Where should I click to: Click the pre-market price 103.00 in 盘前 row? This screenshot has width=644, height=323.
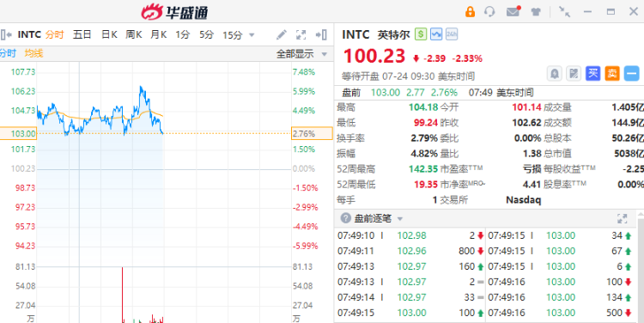[x=386, y=93]
